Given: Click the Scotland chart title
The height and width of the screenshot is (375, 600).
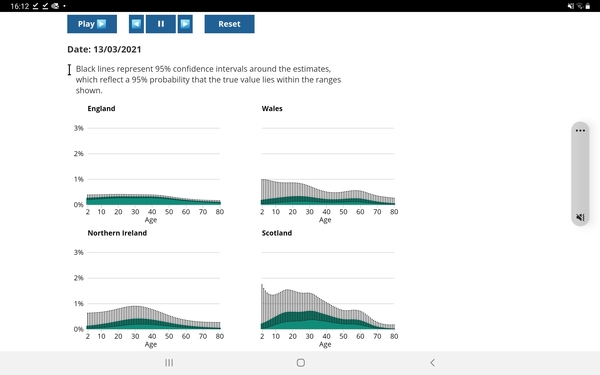Looking at the screenshot, I should [277, 233].
